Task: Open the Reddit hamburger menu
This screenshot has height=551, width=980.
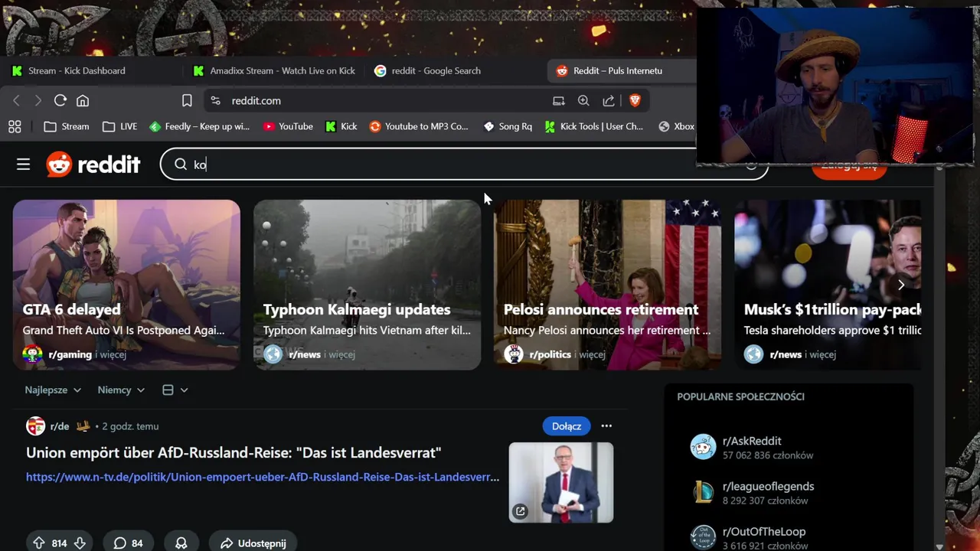Action: (23, 165)
